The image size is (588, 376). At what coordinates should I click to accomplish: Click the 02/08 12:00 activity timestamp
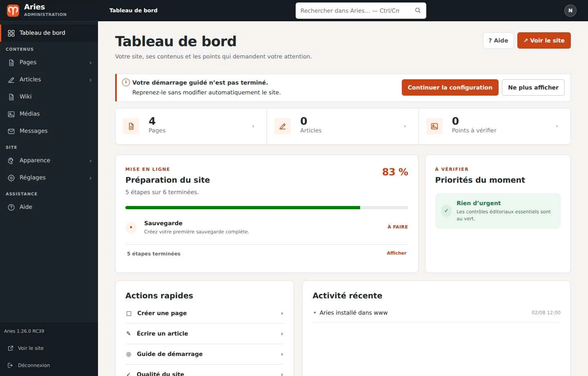(546, 313)
